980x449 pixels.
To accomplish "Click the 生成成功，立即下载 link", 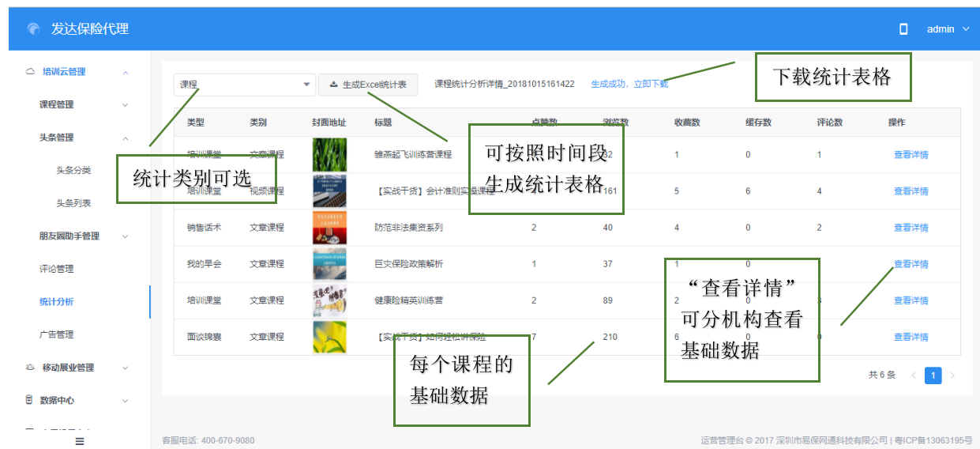I will pyautogui.click(x=629, y=84).
